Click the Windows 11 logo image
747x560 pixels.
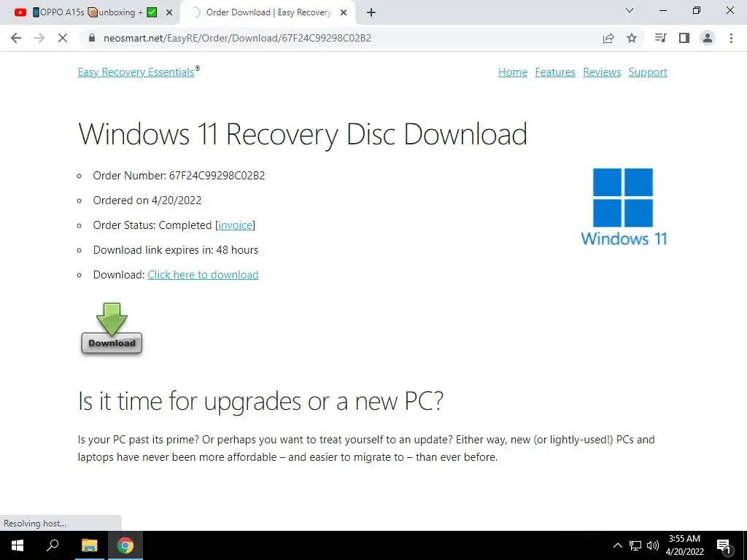click(623, 207)
